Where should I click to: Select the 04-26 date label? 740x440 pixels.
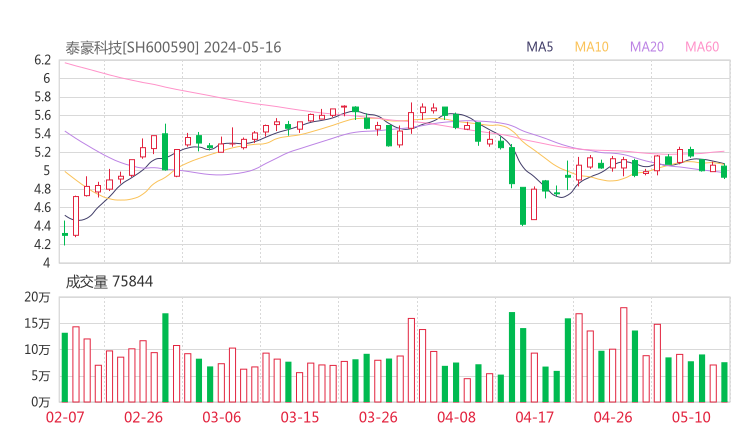[x=613, y=417]
